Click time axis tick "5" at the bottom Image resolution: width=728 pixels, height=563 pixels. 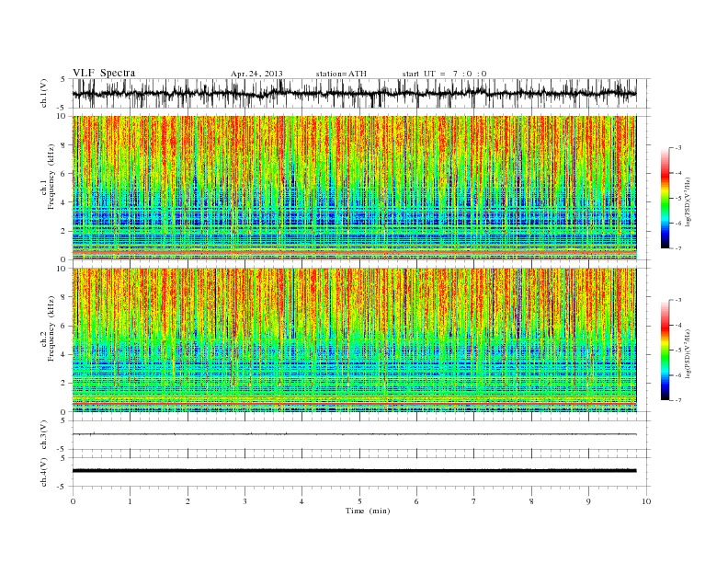click(x=359, y=501)
